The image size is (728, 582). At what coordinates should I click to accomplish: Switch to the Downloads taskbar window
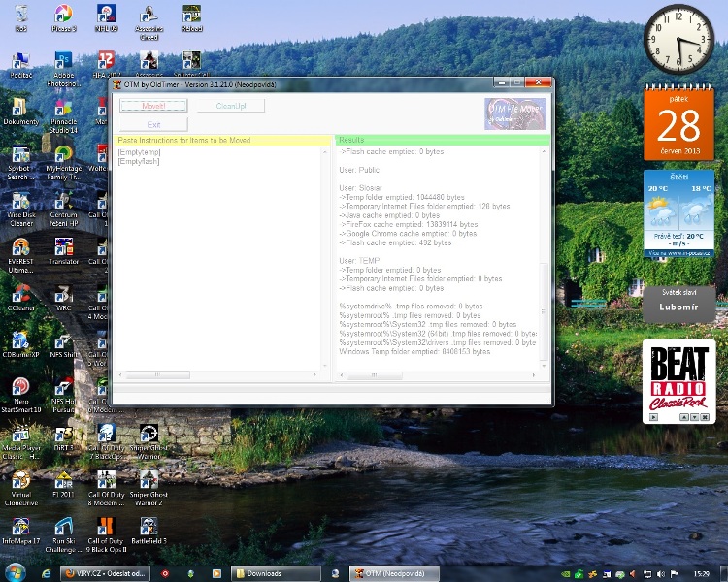(x=275, y=573)
